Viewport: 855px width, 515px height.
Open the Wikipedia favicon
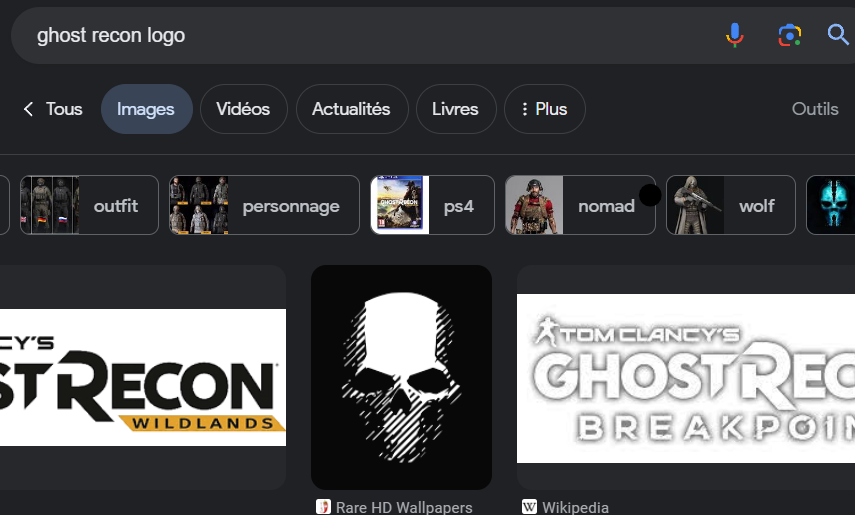(529, 507)
